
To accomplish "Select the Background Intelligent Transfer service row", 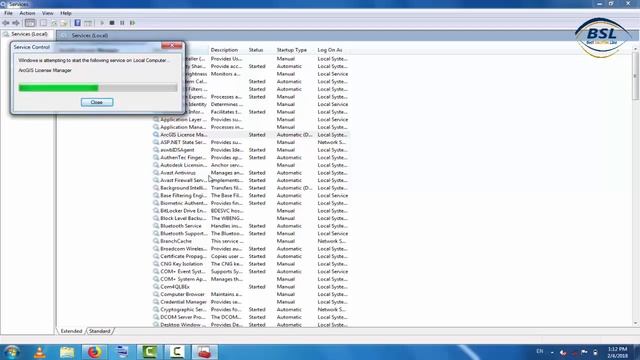I will [251, 188].
